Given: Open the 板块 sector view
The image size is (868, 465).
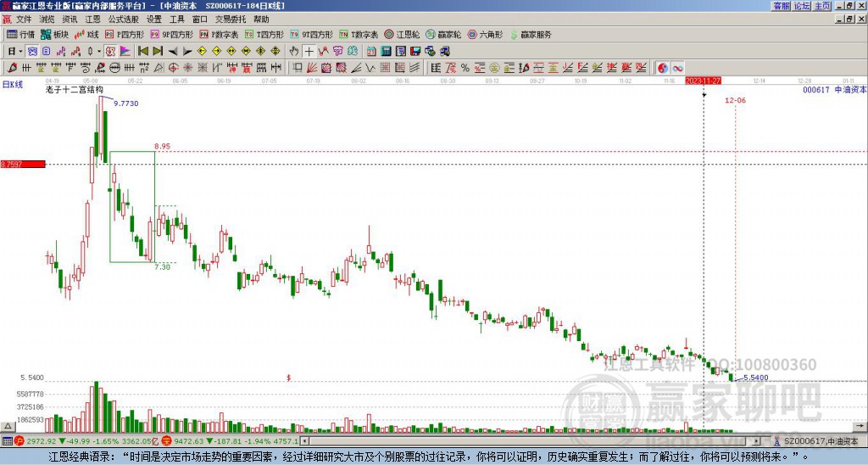Looking at the screenshot, I should point(55,34).
